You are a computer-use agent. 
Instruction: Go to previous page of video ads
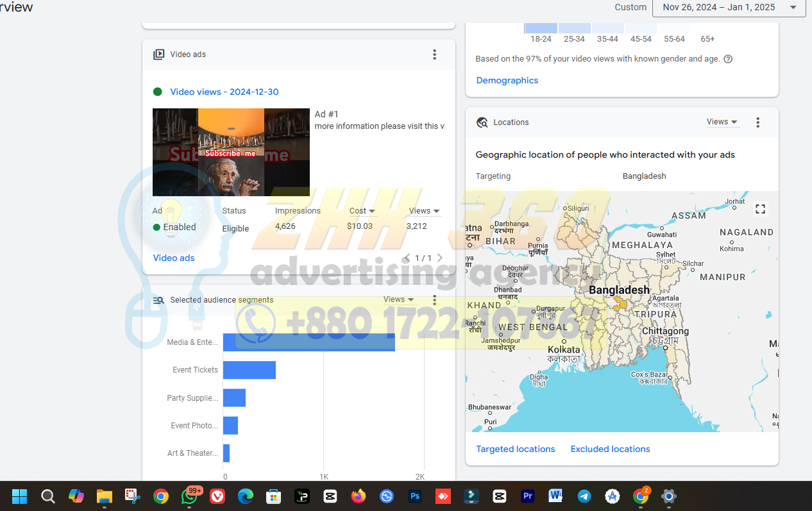[x=407, y=258]
